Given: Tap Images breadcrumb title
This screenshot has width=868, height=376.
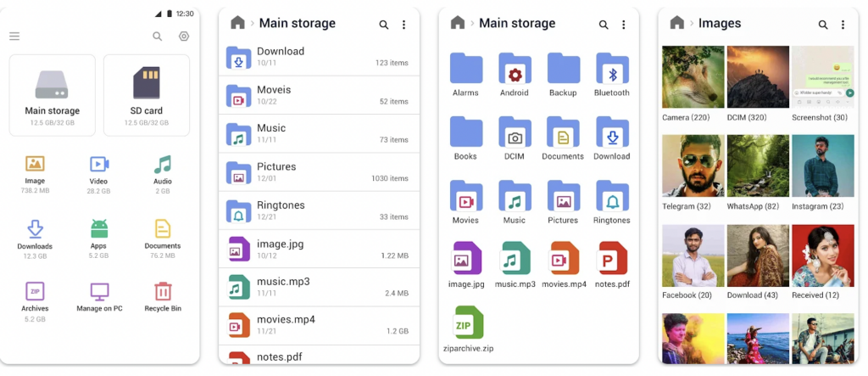Looking at the screenshot, I should 720,23.
